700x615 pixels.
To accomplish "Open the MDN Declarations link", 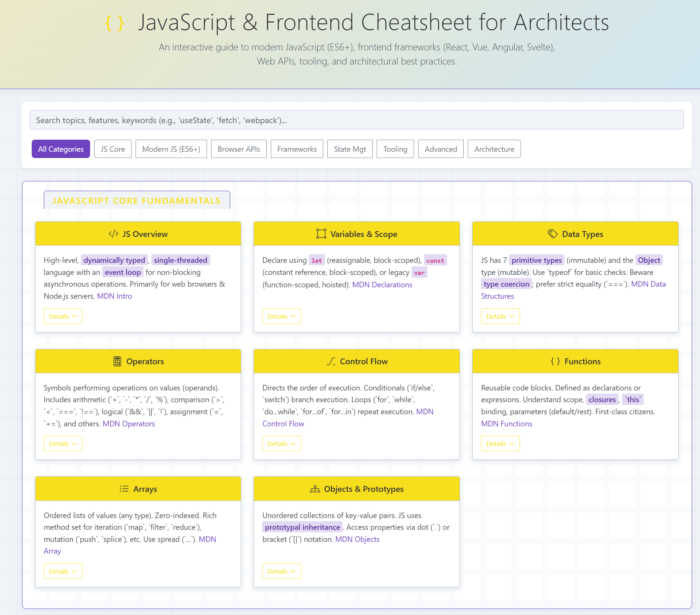I will click(382, 285).
